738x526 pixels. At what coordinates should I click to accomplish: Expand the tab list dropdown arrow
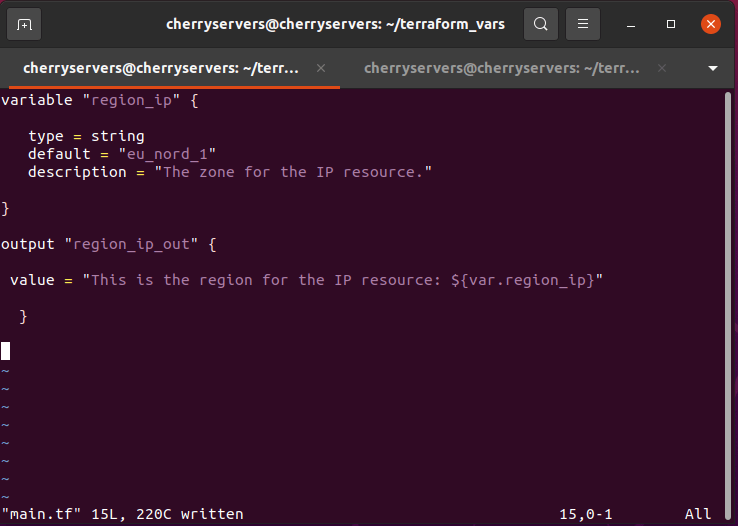tap(713, 68)
